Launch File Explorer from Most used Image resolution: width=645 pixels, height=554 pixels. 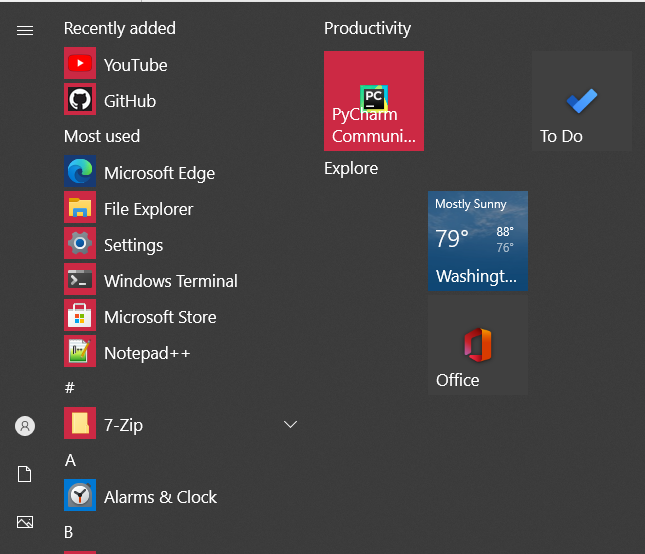[148, 209]
